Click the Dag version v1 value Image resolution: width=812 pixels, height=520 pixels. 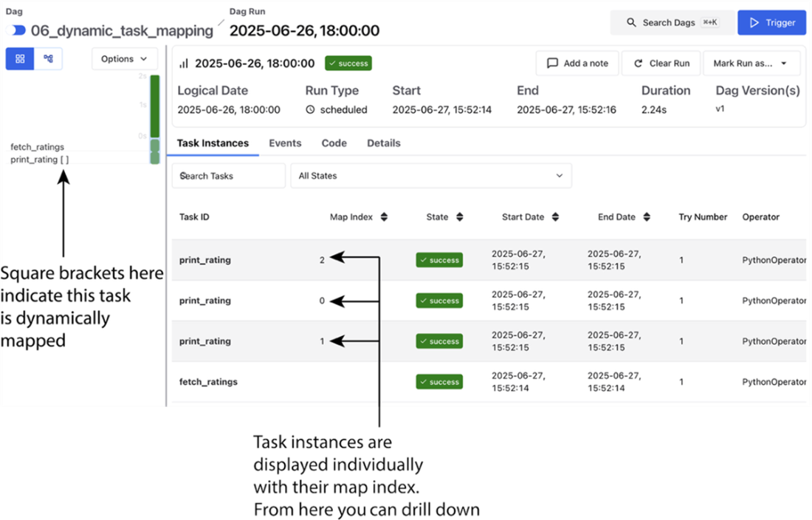click(720, 109)
